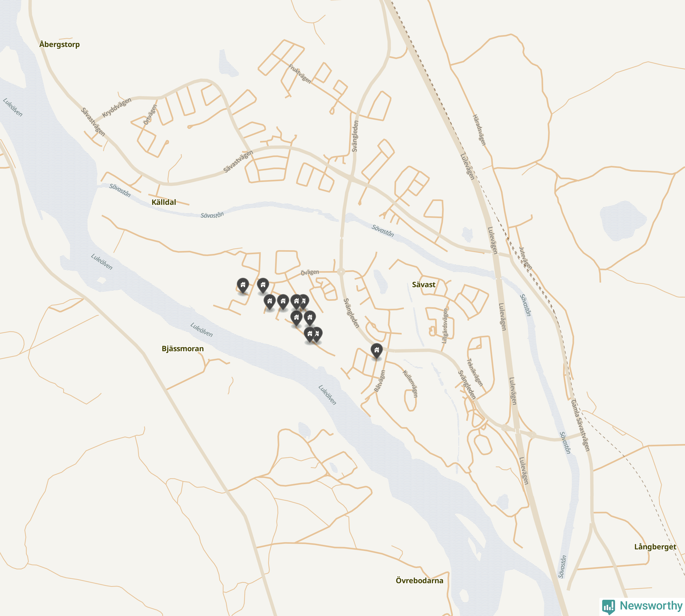Image resolution: width=685 pixels, height=616 pixels.
Task: Select the Åbergstorp place label
Action: point(59,44)
